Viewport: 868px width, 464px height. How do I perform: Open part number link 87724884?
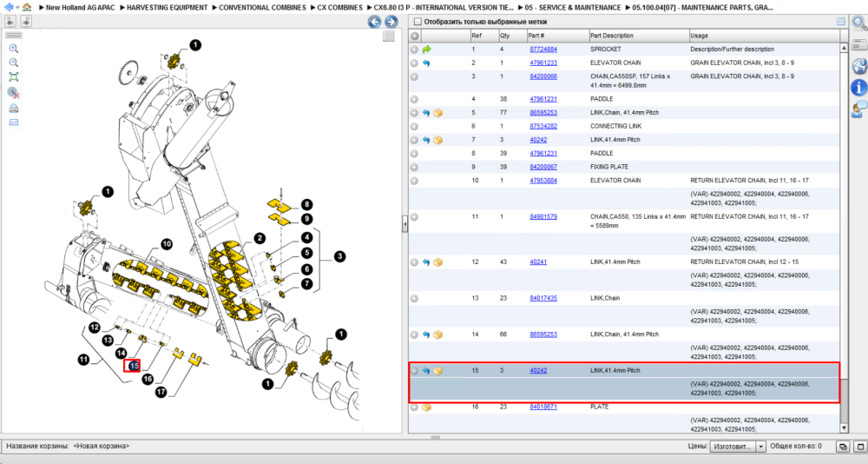543,50
